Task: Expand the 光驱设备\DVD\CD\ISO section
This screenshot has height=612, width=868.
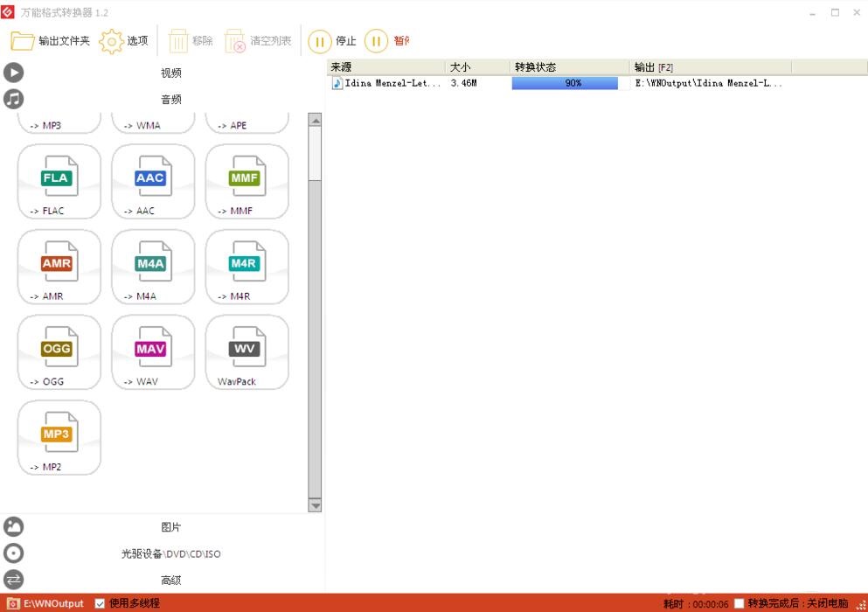Action: pos(170,553)
